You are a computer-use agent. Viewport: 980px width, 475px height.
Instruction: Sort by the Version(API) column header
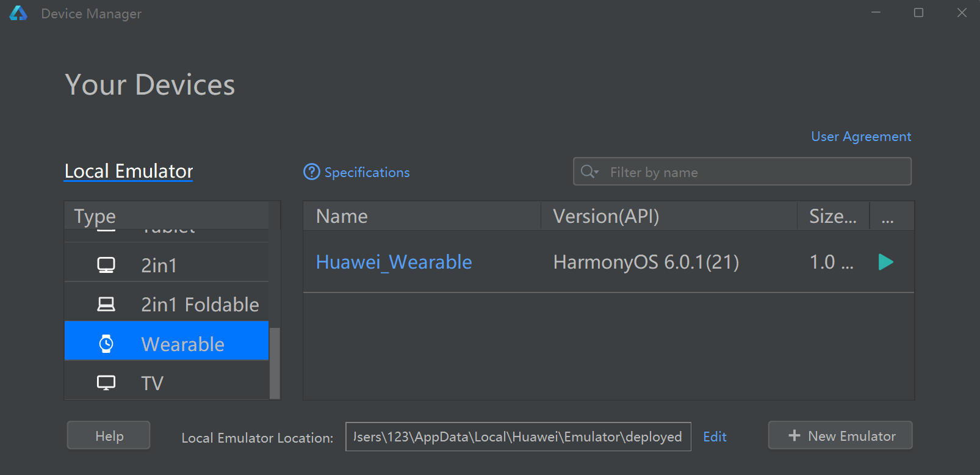(x=669, y=216)
